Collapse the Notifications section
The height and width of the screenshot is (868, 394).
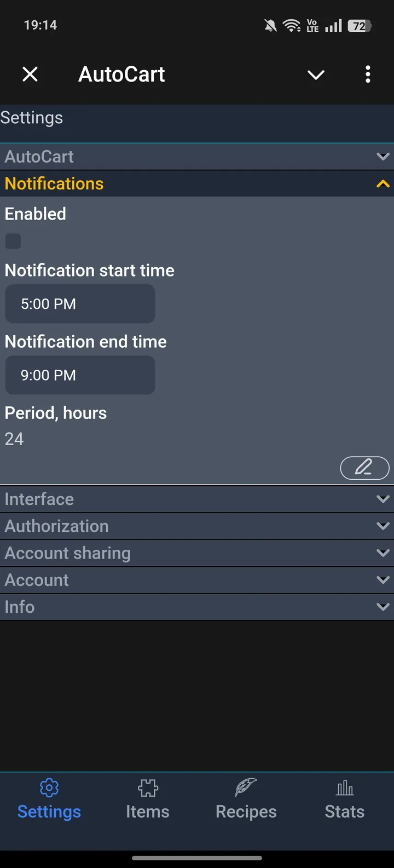coord(197,183)
